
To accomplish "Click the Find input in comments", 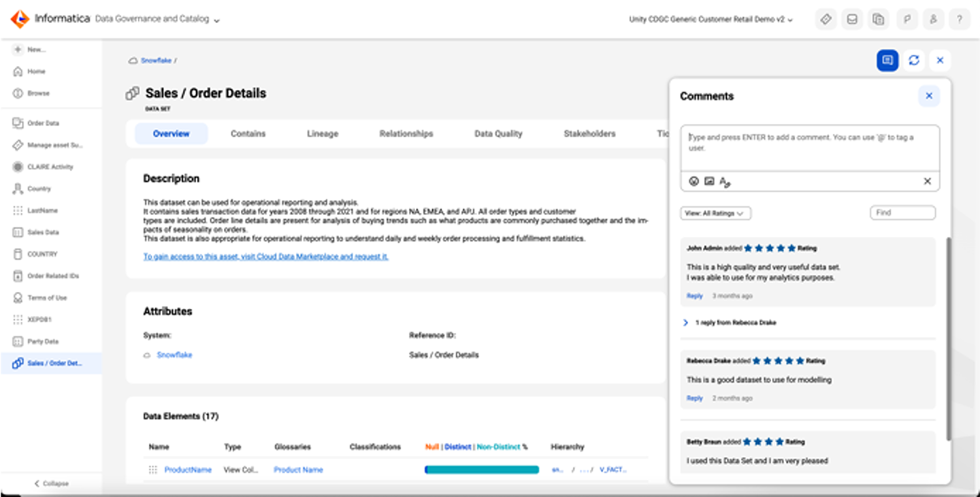I will [902, 213].
